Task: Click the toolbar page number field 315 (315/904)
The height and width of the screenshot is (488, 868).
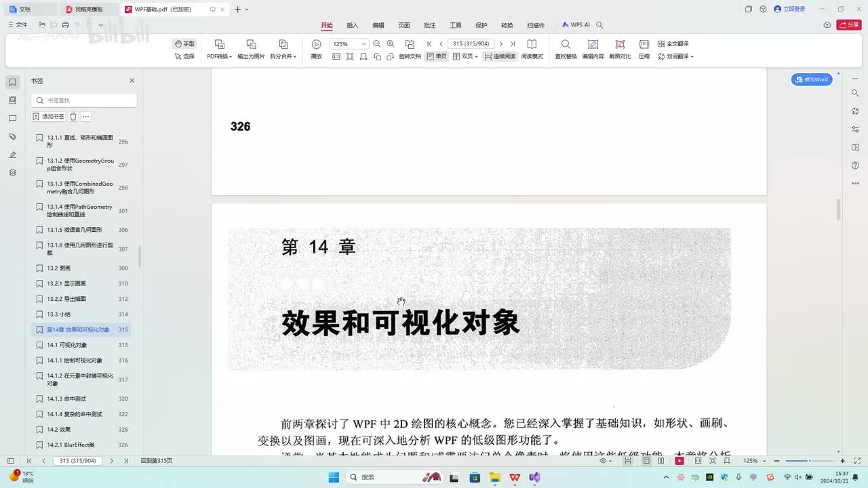Action: tap(471, 43)
